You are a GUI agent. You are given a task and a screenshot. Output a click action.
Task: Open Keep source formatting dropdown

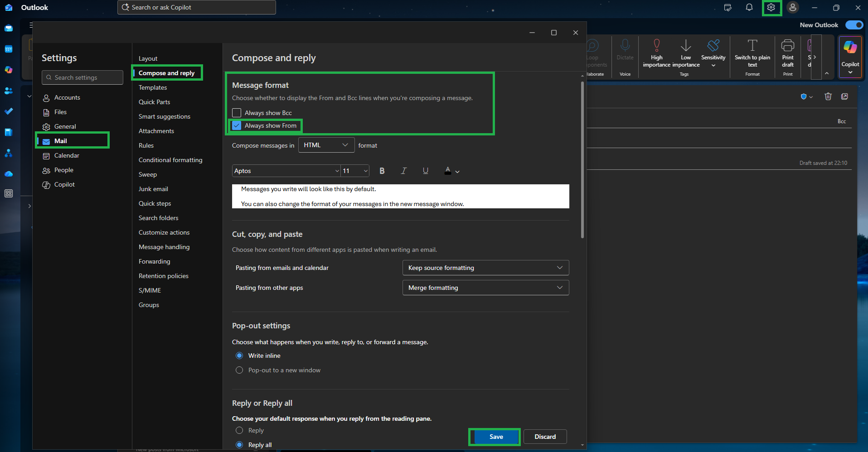pos(485,268)
